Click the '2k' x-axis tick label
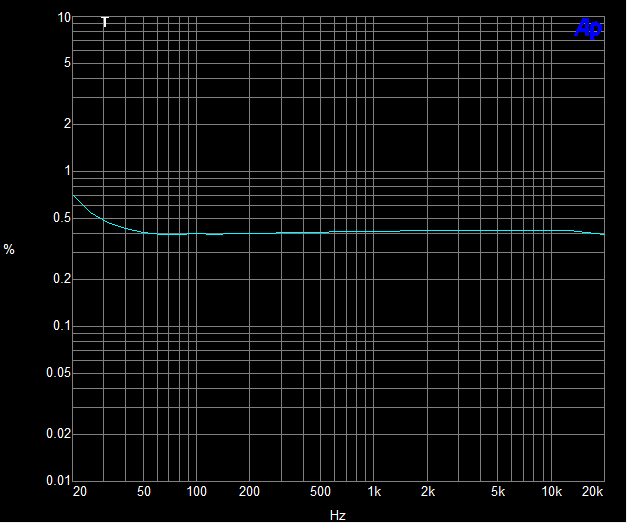 [428, 492]
